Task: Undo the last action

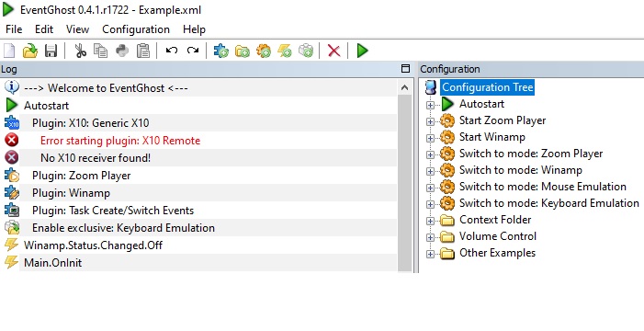Action: [172, 51]
